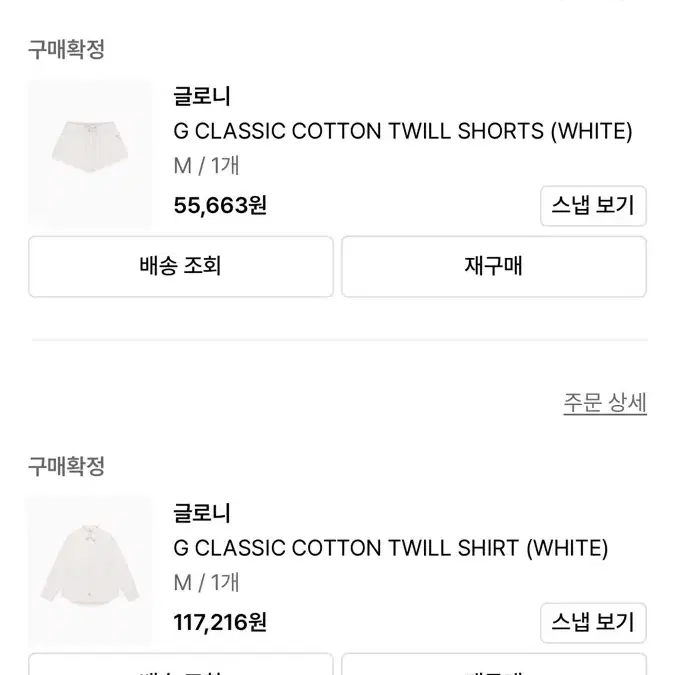Screen dimensions: 675x675
Task: Tap the partially visible 재구매 button at bottom
Action: coord(494,664)
